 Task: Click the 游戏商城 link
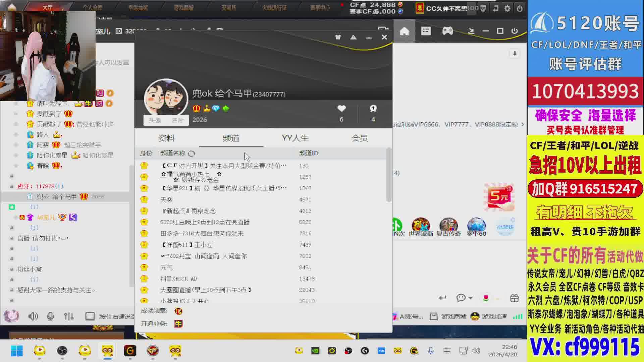(453, 316)
